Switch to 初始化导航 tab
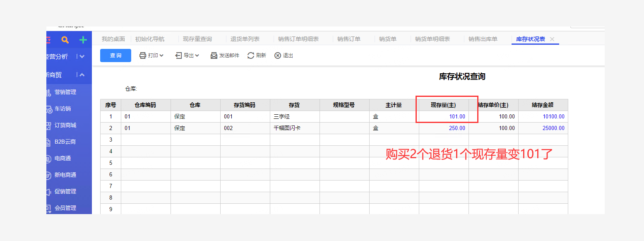Viewport: 644px width, 241px height. 150,39
